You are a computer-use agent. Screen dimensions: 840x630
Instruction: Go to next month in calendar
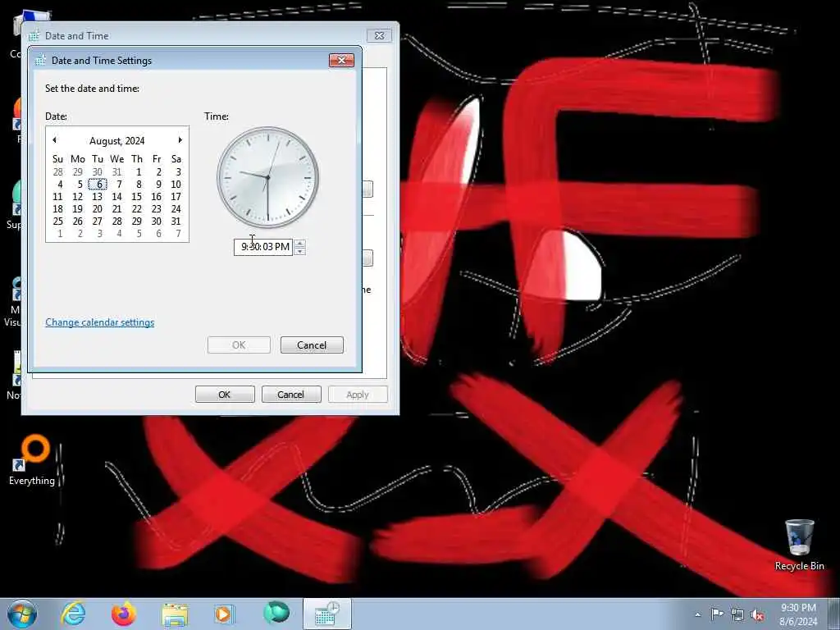coord(180,139)
